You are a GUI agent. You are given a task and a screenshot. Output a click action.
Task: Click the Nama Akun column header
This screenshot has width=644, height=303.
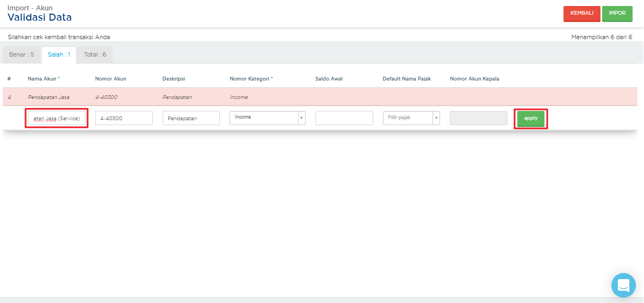click(x=44, y=79)
